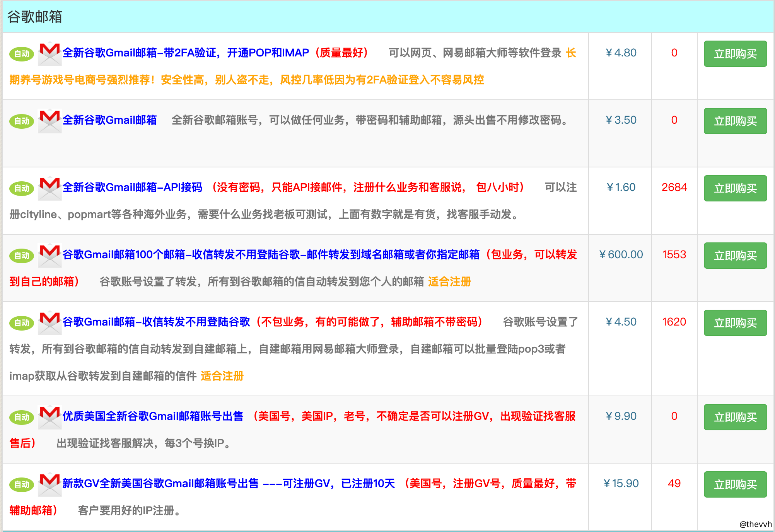Image resolution: width=775 pixels, height=532 pixels.
Task: Click Gmail icon on 100个邮箱 listing
Action: coord(50,256)
